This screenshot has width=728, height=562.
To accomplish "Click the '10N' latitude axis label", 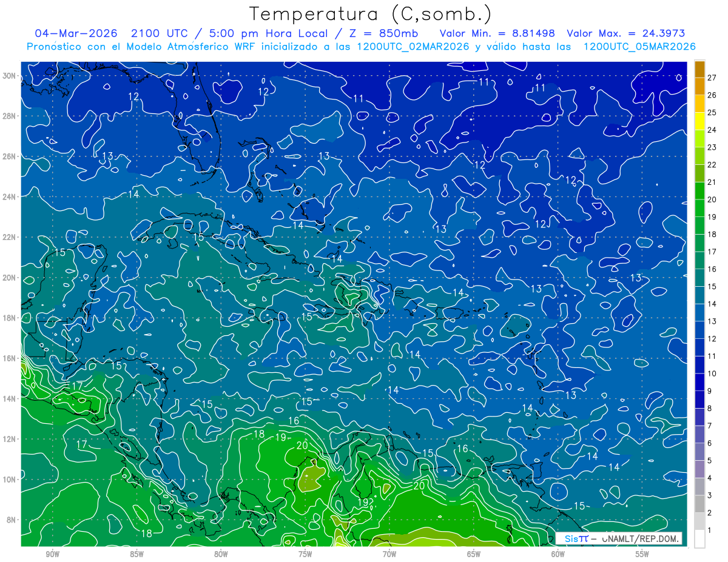I will (9, 480).
